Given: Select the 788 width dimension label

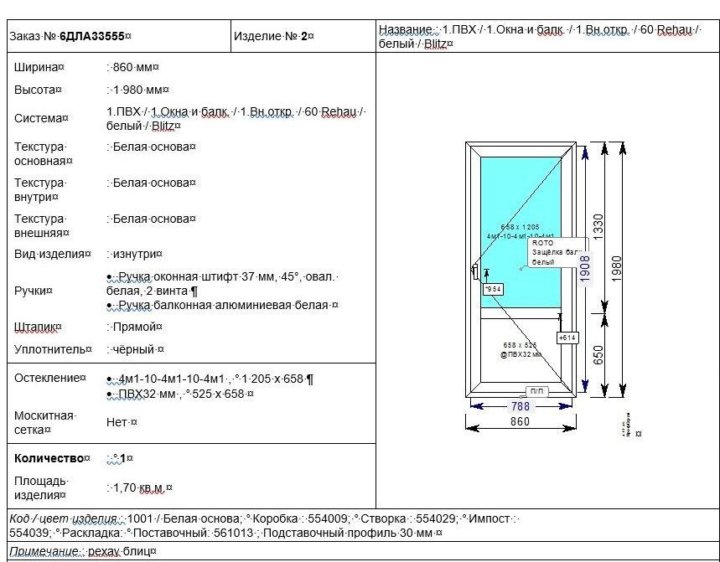Looking at the screenshot, I should click(520, 406).
